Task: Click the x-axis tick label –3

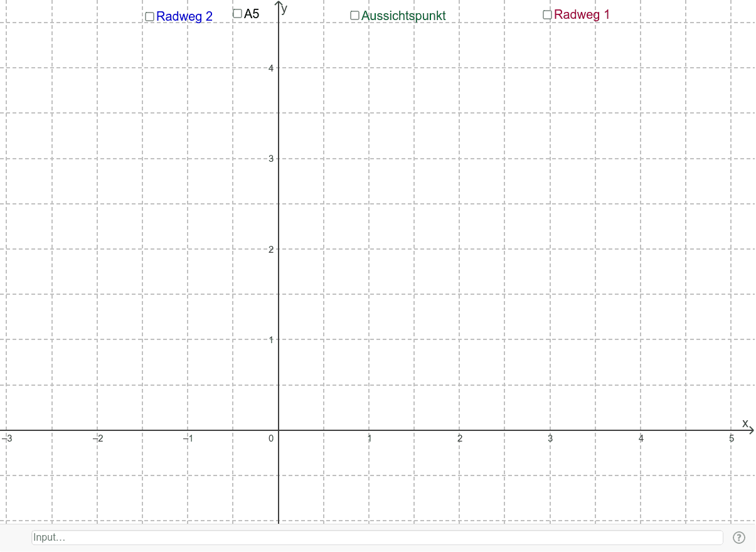Action: tap(7, 438)
